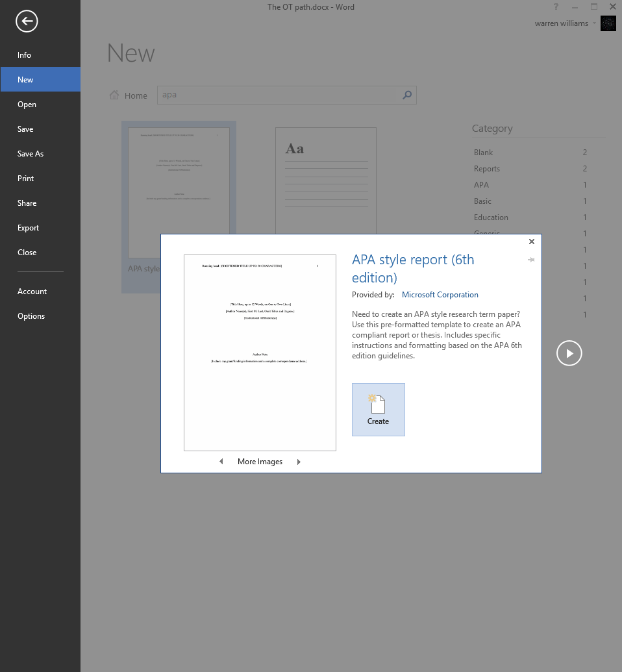The width and height of the screenshot is (622, 672).
Task: Close the template preview dialog
Action: tap(531, 242)
